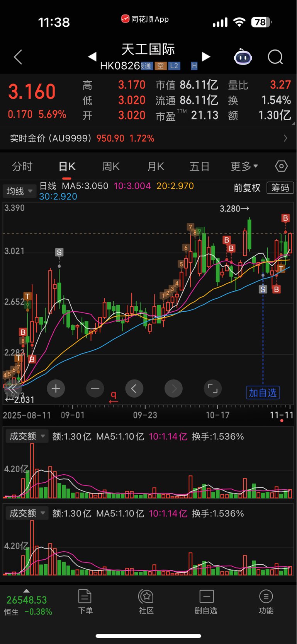Go to next stock with right triangle
297x644 pixels.
click(x=206, y=57)
